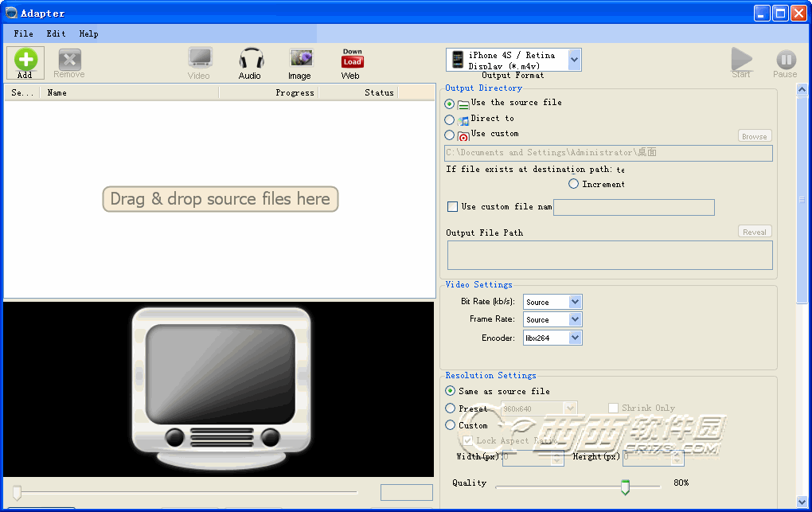Select the Image category icon

coord(300,58)
